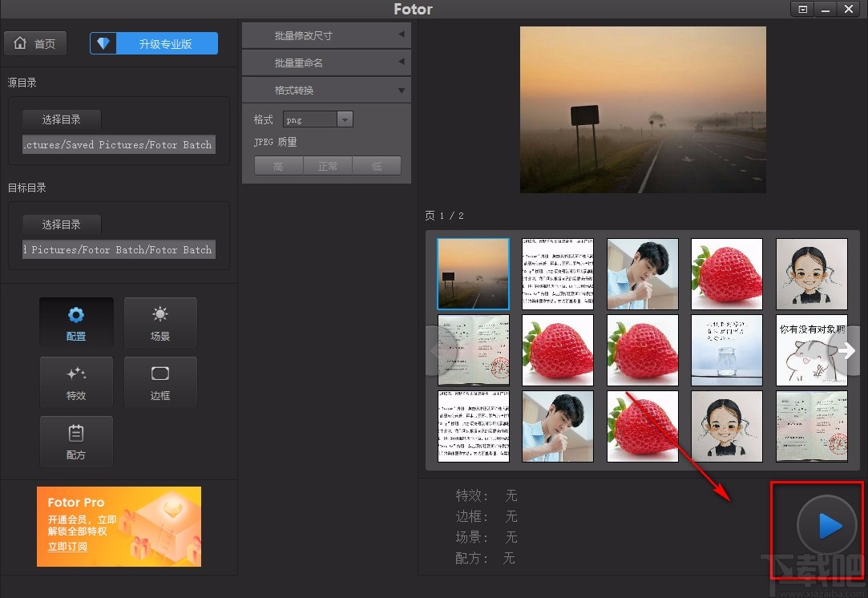The width and height of the screenshot is (868, 598).
Task: Set JPEG quality to 正常
Action: point(328,166)
